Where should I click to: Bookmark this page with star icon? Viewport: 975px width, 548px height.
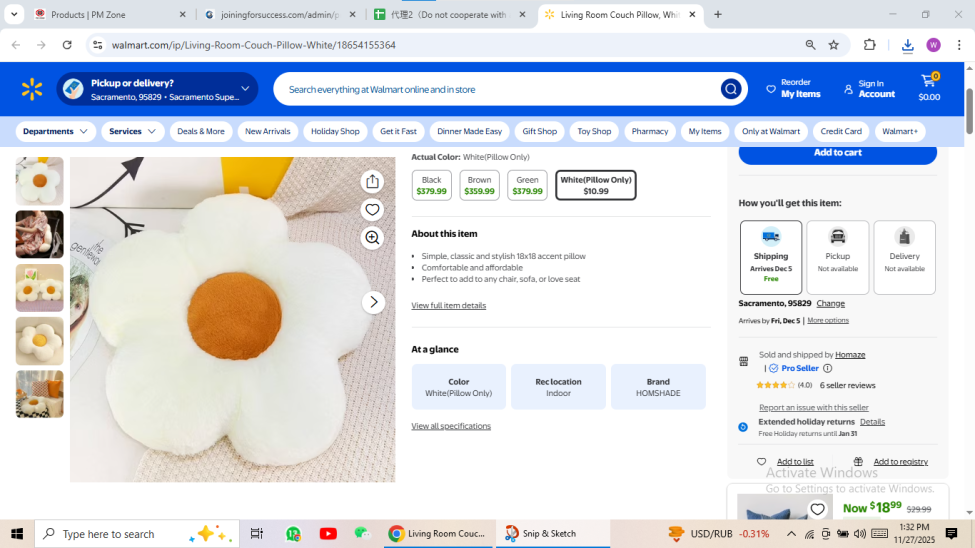pos(833,45)
